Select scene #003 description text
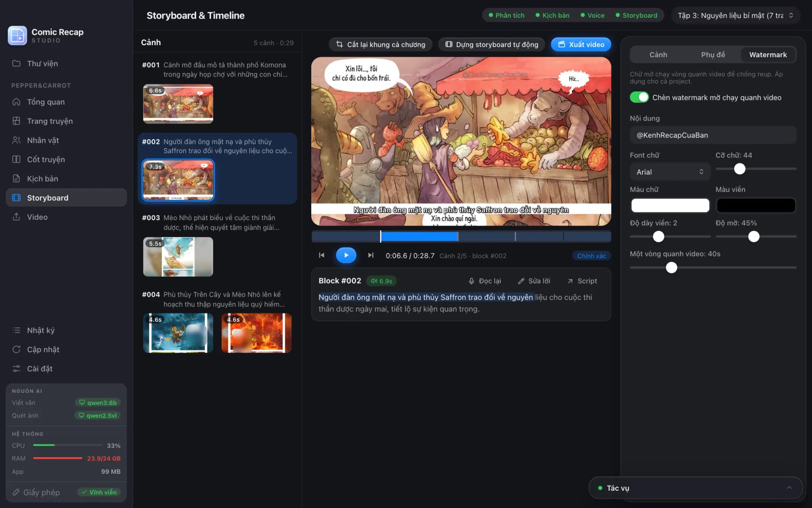The width and height of the screenshot is (812, 508). pyautogui.click(x=221, y=223)
